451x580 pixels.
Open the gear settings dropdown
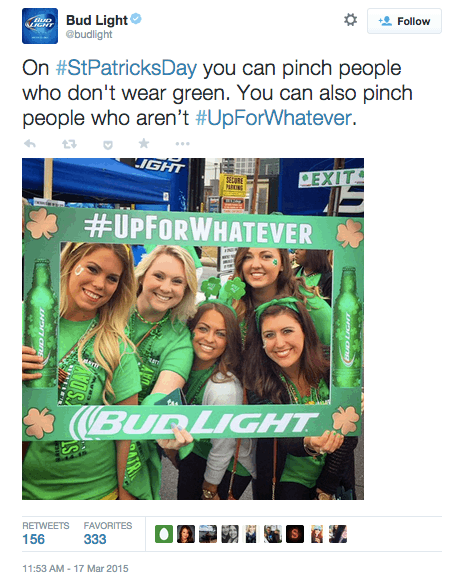click(350, 20)
